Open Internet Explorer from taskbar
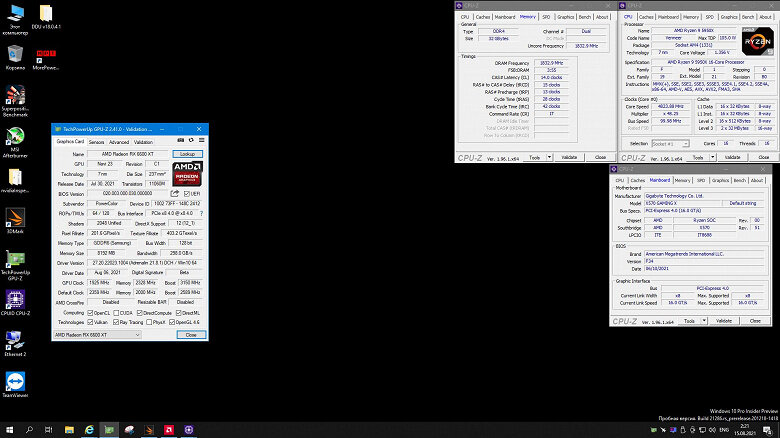Screen dimensions: 780x438 pyautogui.click(x=89, y=430)
